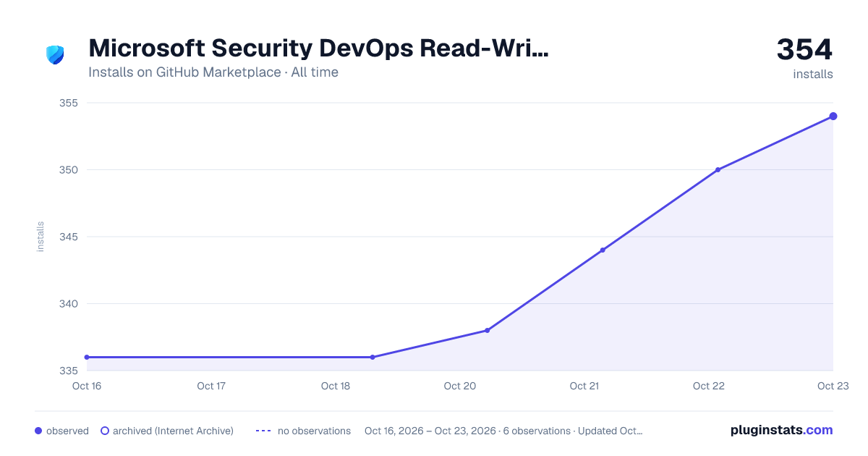This screenshot has height=456, width=868.
Task: Click the Oct 16 x-axis label
Action: pos(87,387)
